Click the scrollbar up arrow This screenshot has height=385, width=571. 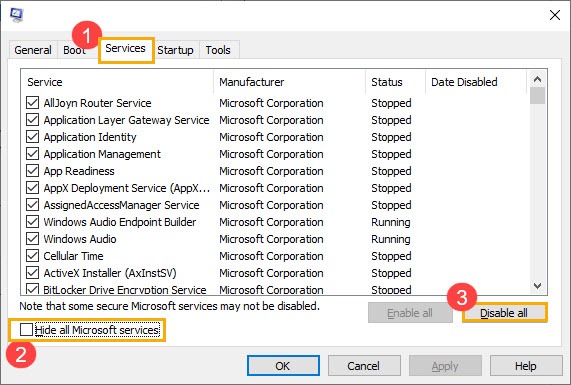tap(537, 79)
